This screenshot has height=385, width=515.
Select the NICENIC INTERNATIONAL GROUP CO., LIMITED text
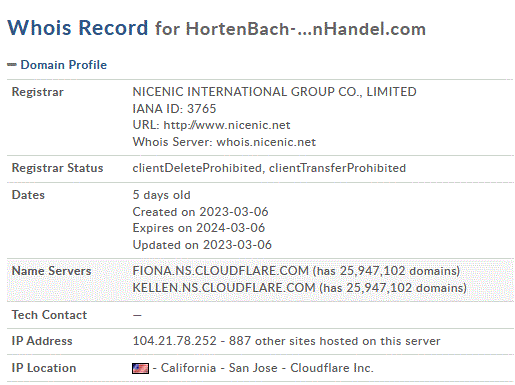point(274,92)
